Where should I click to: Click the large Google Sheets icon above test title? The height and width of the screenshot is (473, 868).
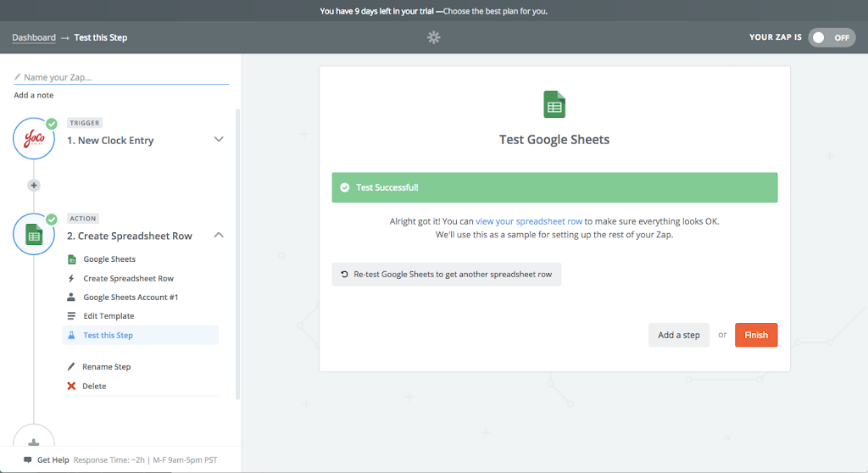click(x=554, y=104)
